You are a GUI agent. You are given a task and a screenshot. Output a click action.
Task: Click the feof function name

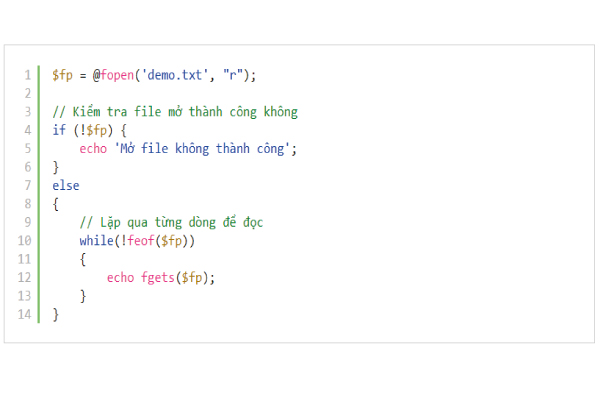pos(139,241)
